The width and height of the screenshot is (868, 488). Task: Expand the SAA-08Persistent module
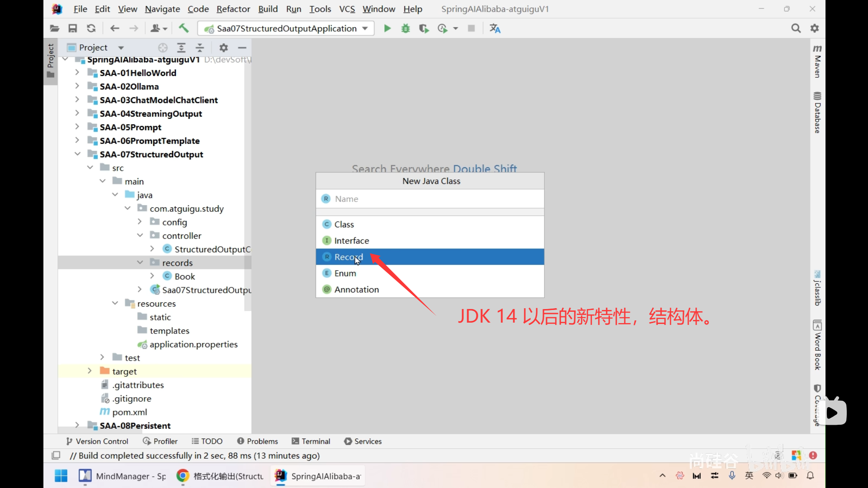tap(77, 425)
